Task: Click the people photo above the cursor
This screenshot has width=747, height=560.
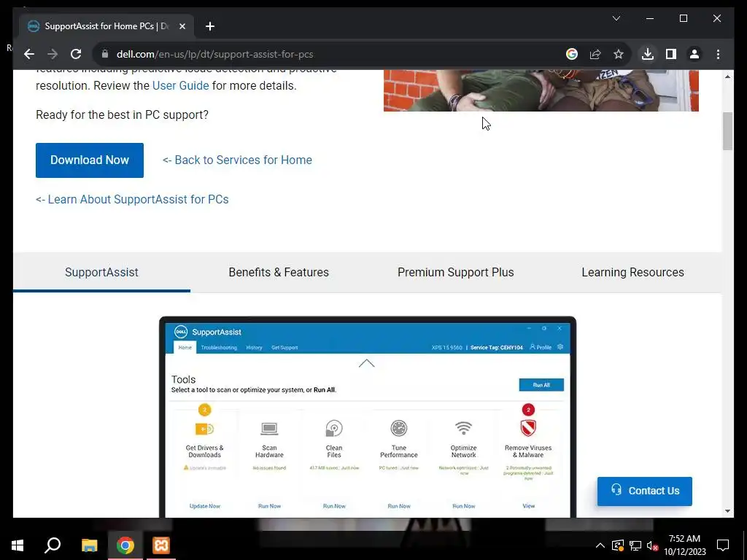Action: click(541, 90)
